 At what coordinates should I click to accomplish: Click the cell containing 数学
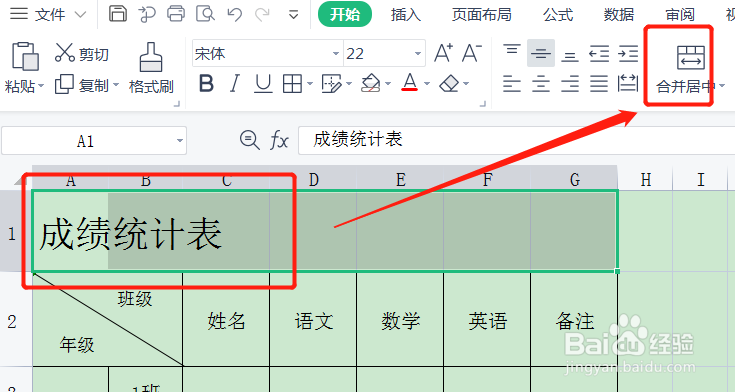coord(400,320)
